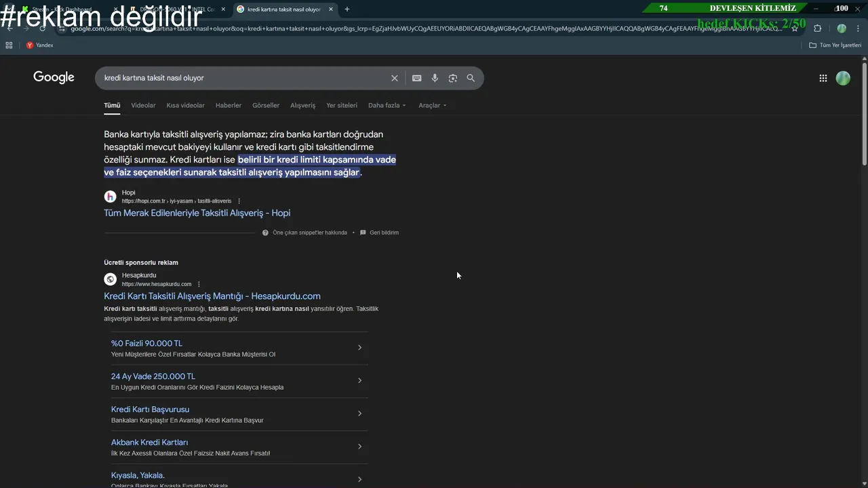The width and height of the screenshot is (868, 488).
Task: Open the %0 Faizli 90.000 TL sitelink
Action: [x=146, y=344]
